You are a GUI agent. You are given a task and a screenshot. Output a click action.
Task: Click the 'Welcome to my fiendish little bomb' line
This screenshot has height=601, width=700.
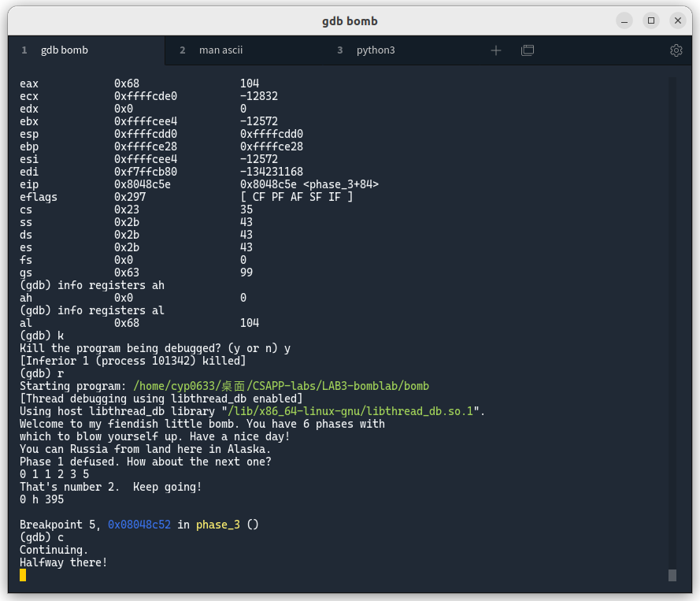(x=202, y=424)
